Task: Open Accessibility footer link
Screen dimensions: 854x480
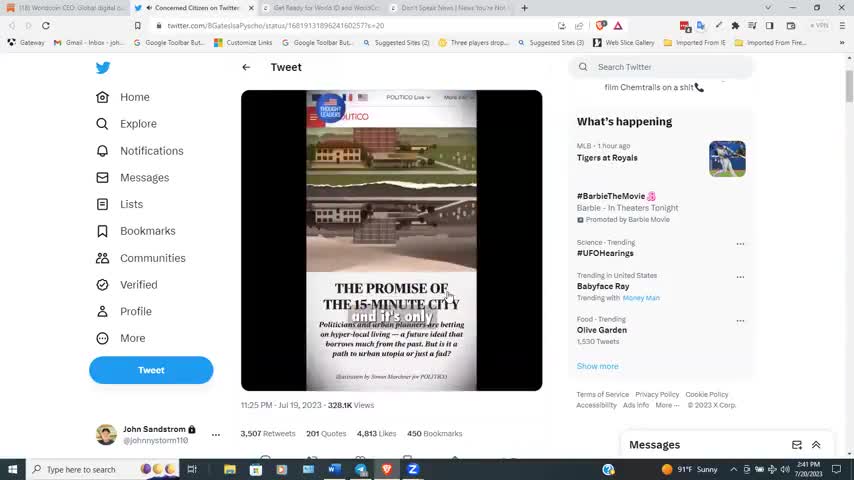Action: click(596, 405)
